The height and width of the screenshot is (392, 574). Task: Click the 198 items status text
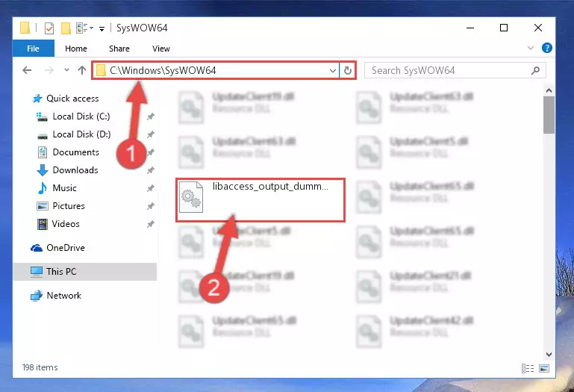click(40, 367)
